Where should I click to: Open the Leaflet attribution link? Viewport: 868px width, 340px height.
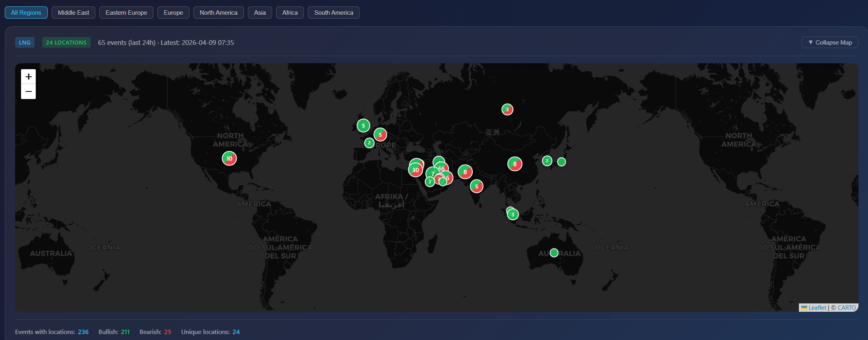tap(817, 308)
